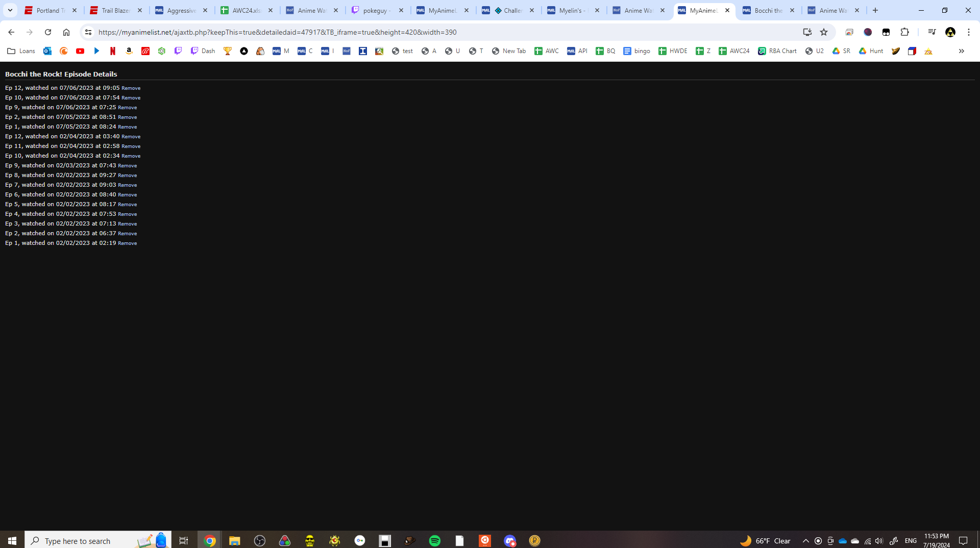
Task: Remove Ep 12 watched 07/06/2023 09:05
Action: pyautogui.click(x=131, y=88)
